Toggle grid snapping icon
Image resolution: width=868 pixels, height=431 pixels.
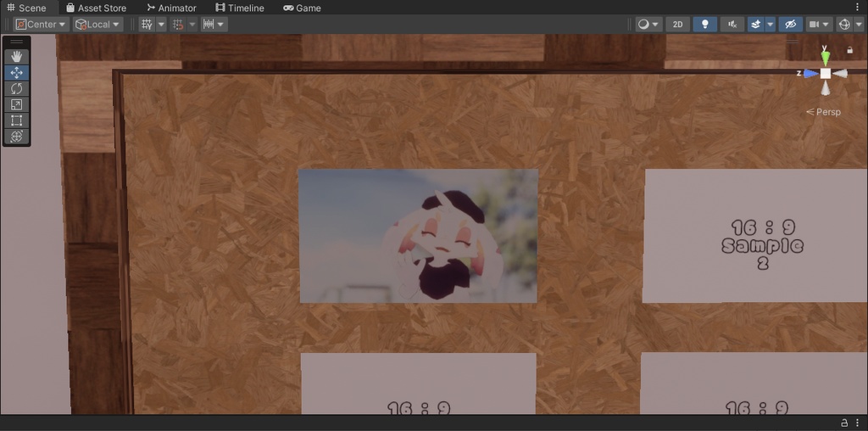(x=178, y=25)
